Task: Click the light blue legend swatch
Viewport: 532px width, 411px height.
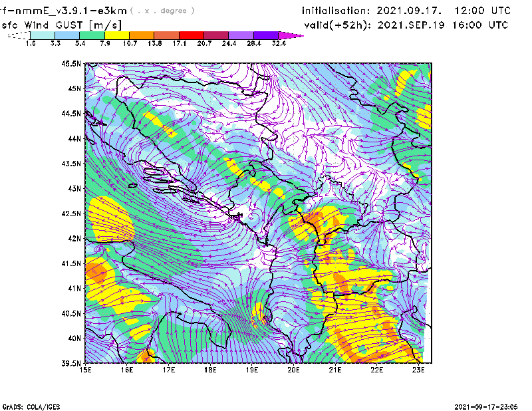Action: [67, 35]
